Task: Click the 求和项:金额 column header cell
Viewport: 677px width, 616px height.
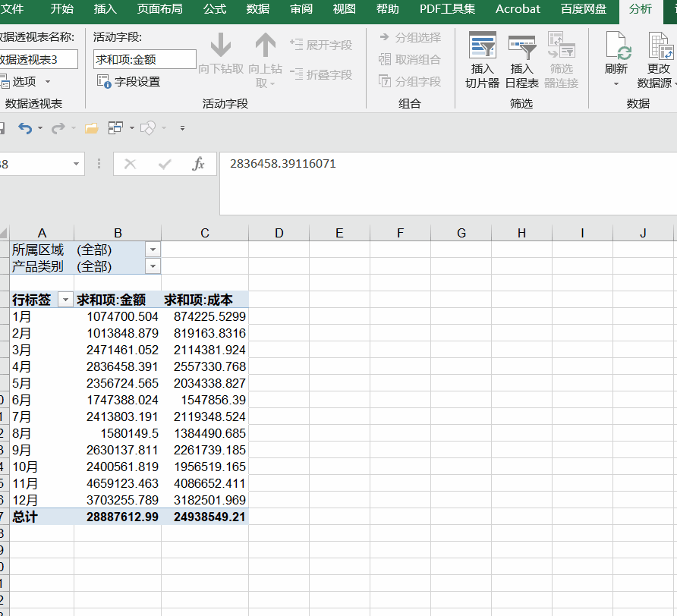Action: coord(118,300)
